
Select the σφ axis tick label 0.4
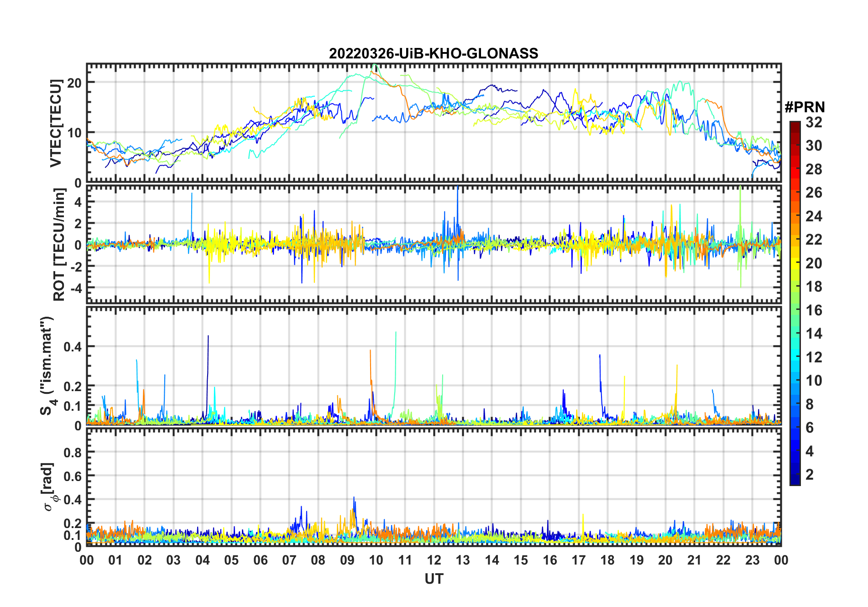(73, 500)
